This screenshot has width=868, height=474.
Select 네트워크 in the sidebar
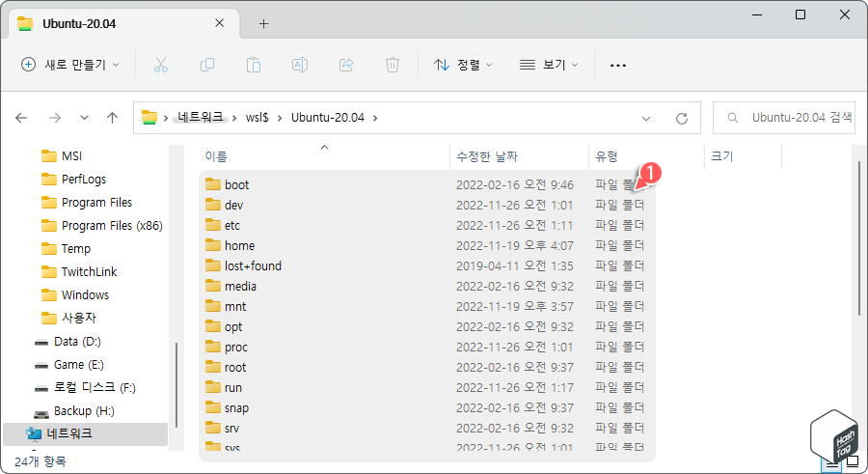click(85, 434)
